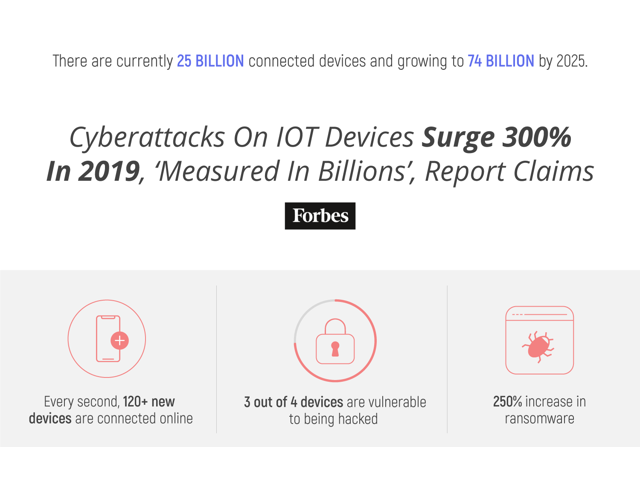Click 'Report Claims' headline text

tap(509, 171)
